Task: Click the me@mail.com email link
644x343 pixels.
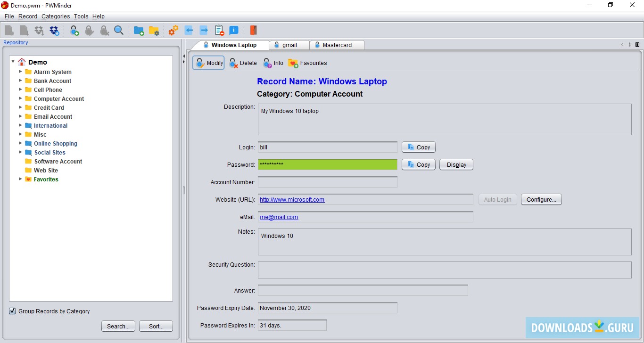Action: (279, 217)
